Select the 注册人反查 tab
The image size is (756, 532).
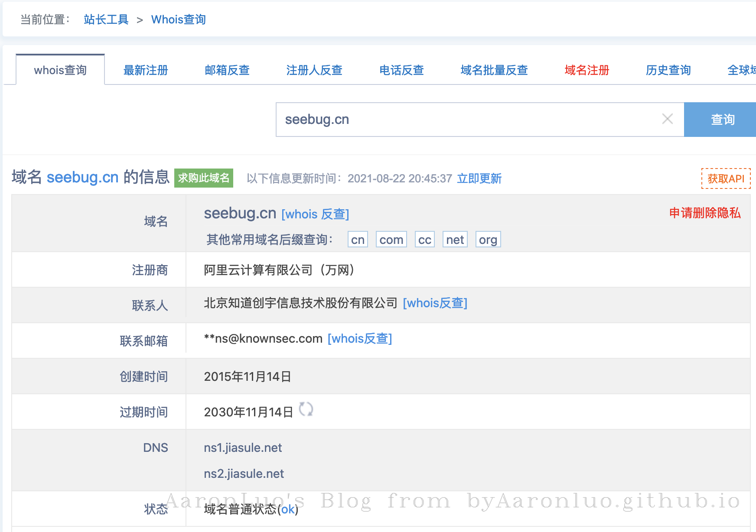point(314,70)
